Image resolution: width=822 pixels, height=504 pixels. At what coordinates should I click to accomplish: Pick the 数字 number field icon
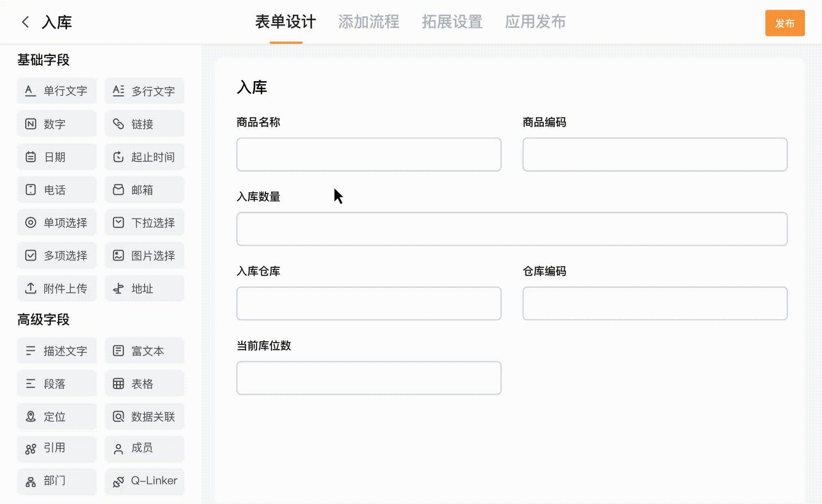pos(30,124)
